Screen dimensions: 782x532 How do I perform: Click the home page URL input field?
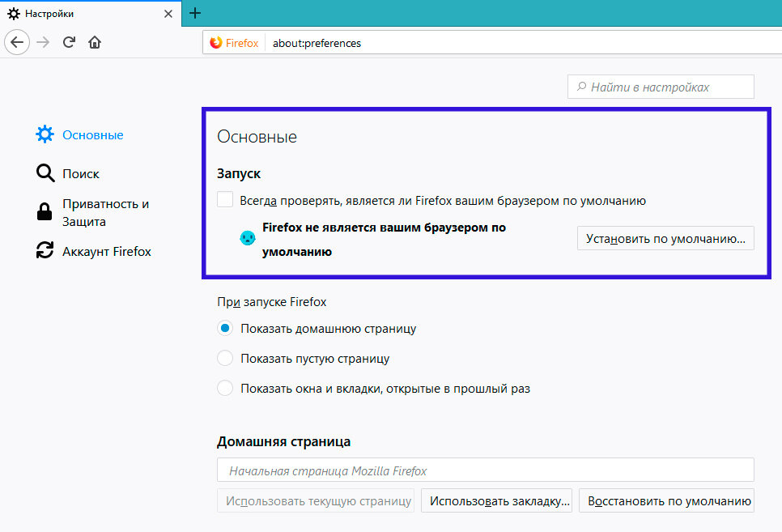[485, 470]
